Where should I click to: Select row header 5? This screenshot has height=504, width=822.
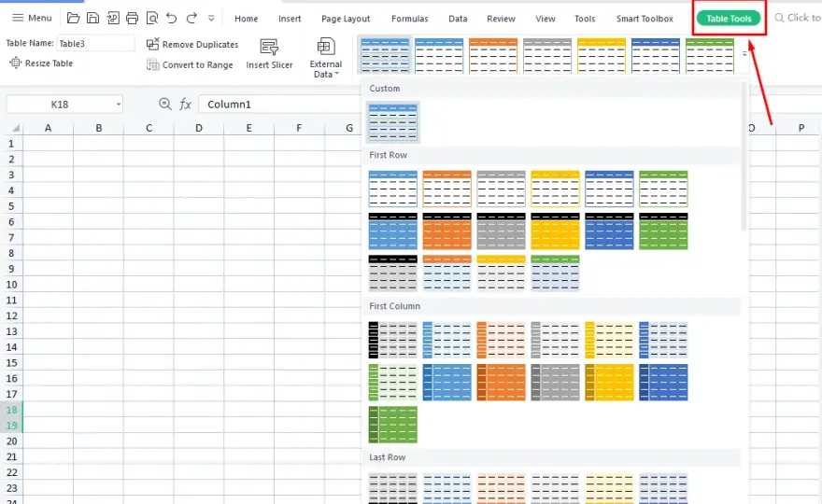[x=11, y=206]
